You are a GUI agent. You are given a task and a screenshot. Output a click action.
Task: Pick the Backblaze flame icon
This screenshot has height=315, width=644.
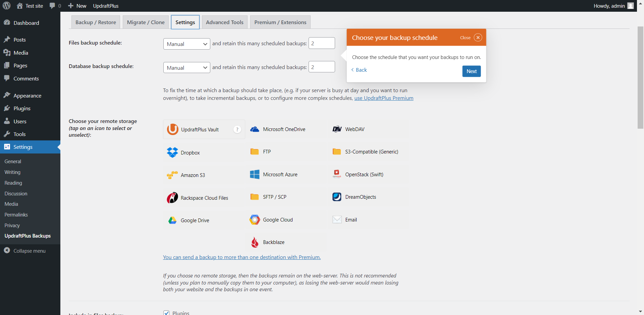[255, 242]
